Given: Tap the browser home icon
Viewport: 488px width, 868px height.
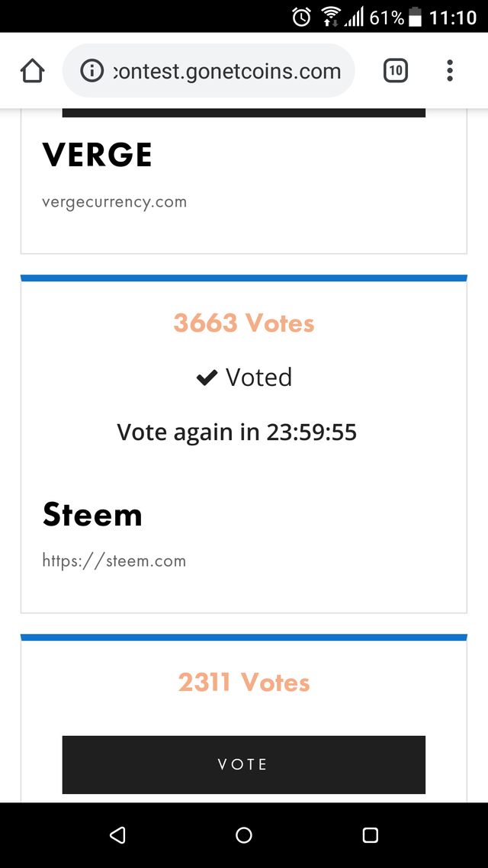Looking at the screenshot, I should pyautogui.click(x=32, y=72).
